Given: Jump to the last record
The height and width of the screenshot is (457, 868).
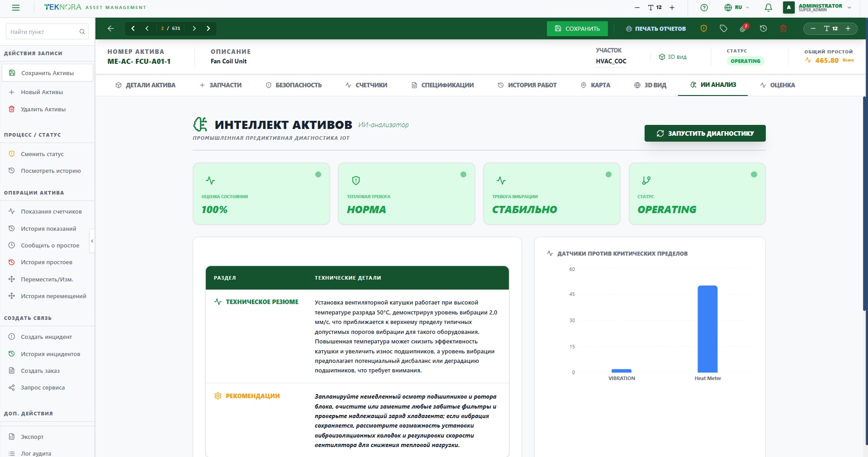Looking at the screenshot, I should (208, 29).
